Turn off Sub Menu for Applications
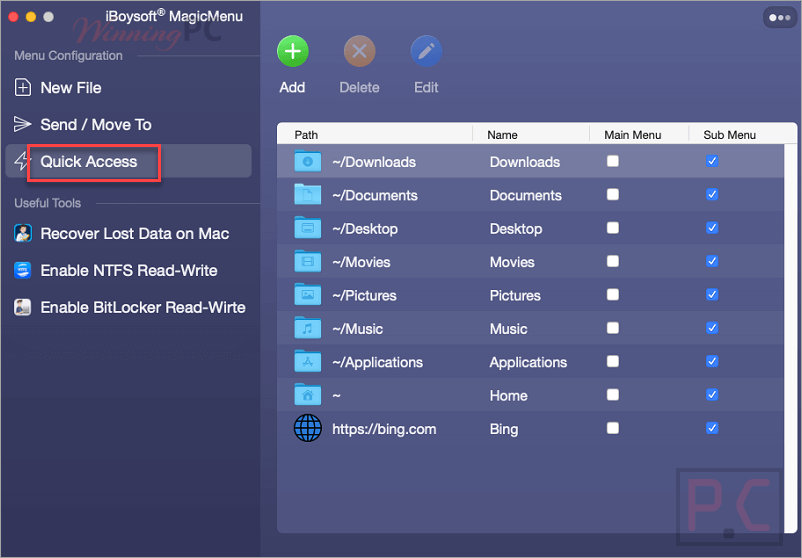Viewport: 802px width, 558px height. (x=712, y=362)
